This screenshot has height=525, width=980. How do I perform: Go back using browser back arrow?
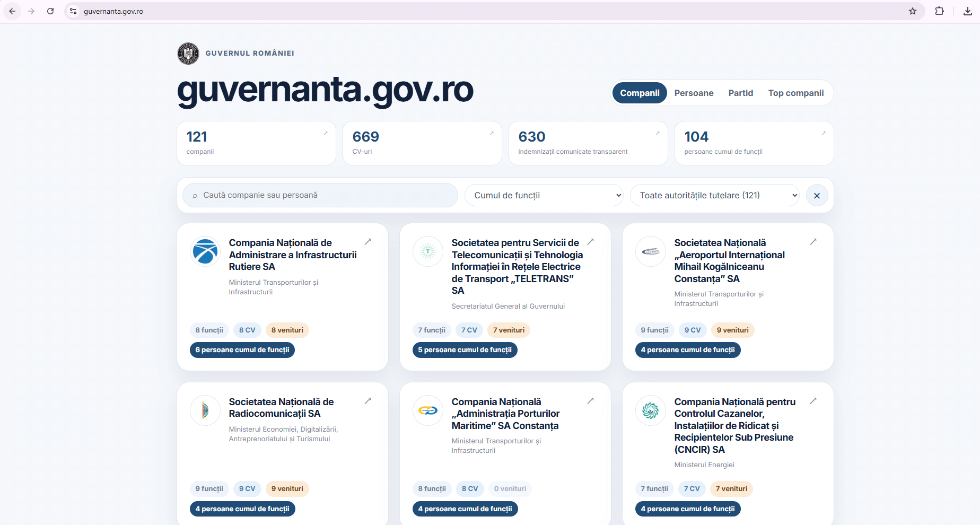[x=12, y=11]
